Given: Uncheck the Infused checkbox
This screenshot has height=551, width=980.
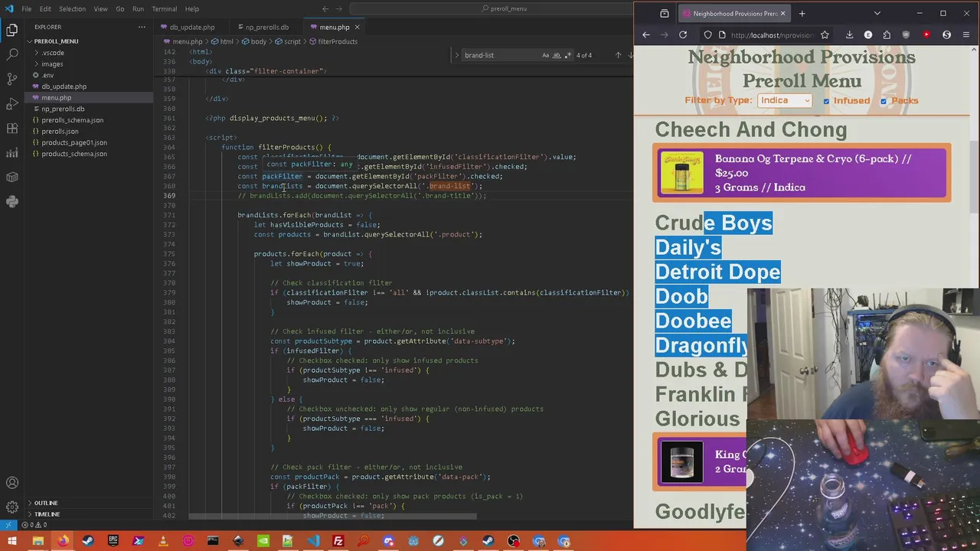Looking at the screenshot, I should pos(826,101).
